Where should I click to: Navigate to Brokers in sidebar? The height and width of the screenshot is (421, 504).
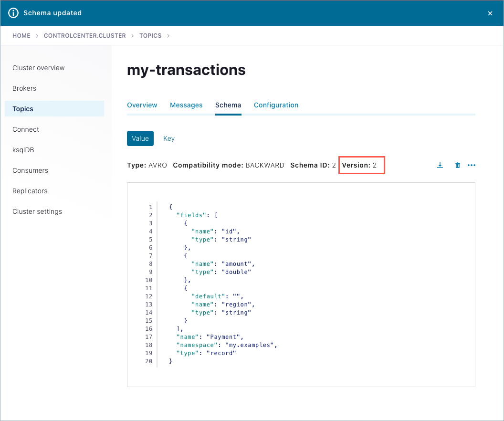click(24, 88)
